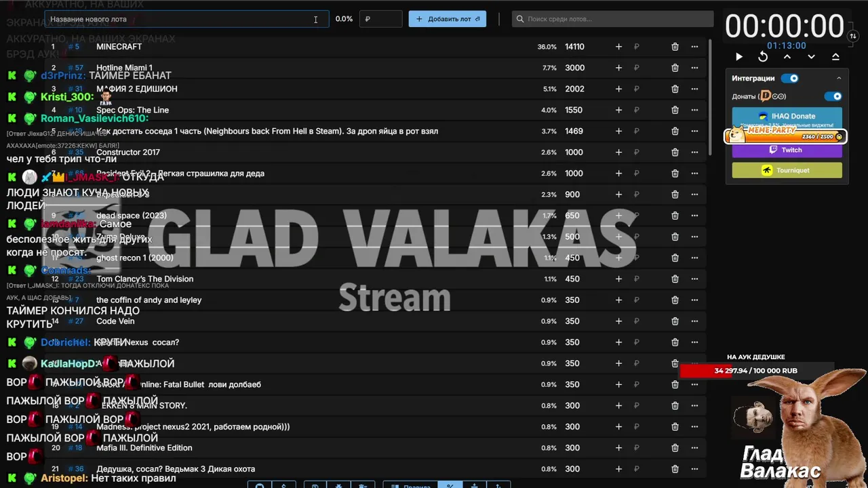The image size is (868, 488).
Task: Open Правила in bottom toolbar
Action: pos(410,485)
